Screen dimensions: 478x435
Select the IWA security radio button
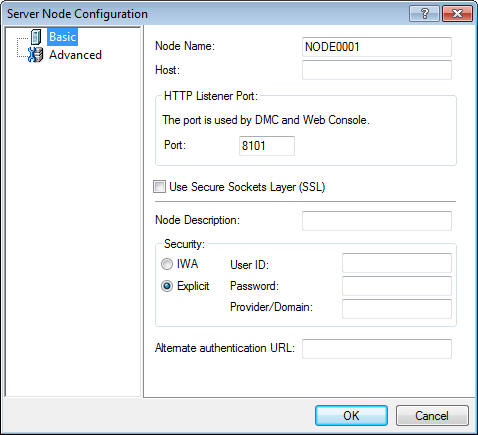(167, 264)
